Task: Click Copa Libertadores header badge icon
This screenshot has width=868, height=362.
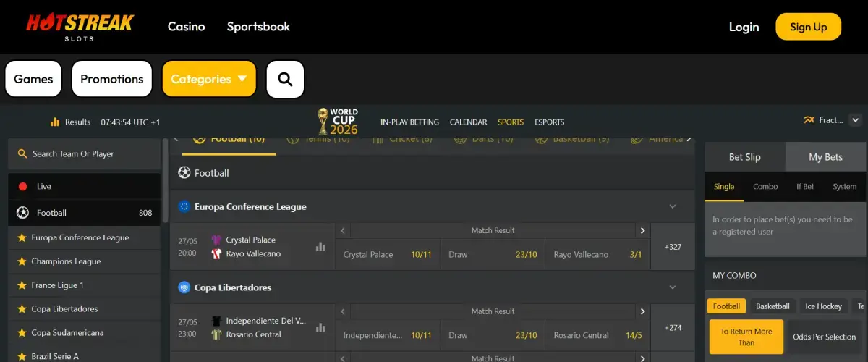Action: (x=184, y=287)
